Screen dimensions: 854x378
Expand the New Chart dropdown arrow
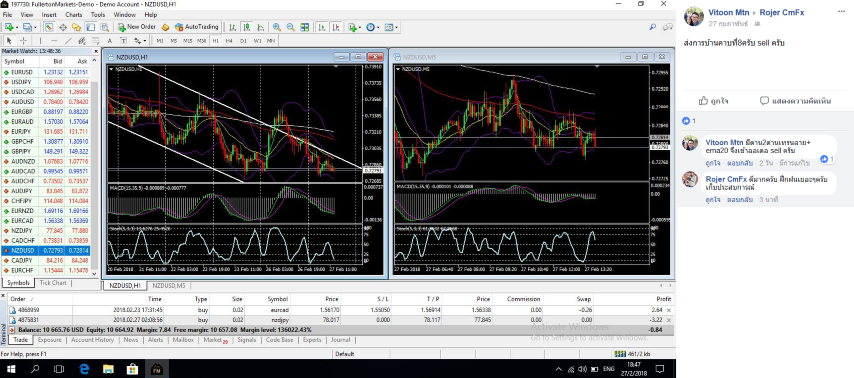point(17,27)
